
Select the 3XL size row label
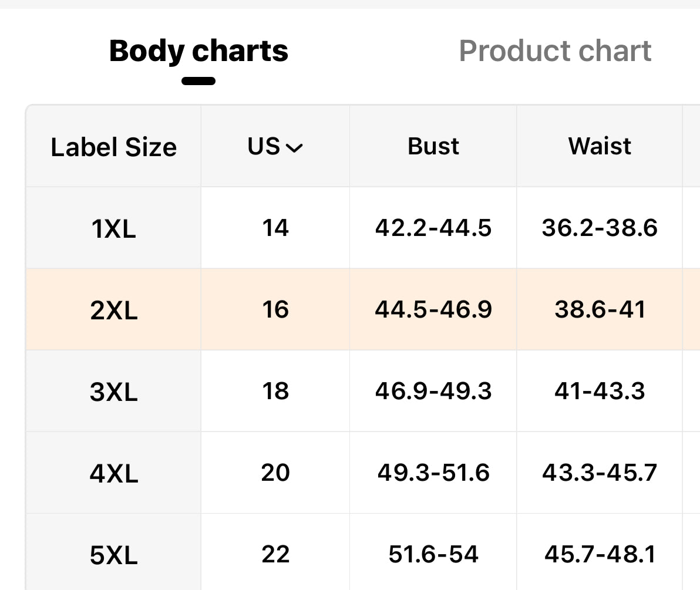113,391
